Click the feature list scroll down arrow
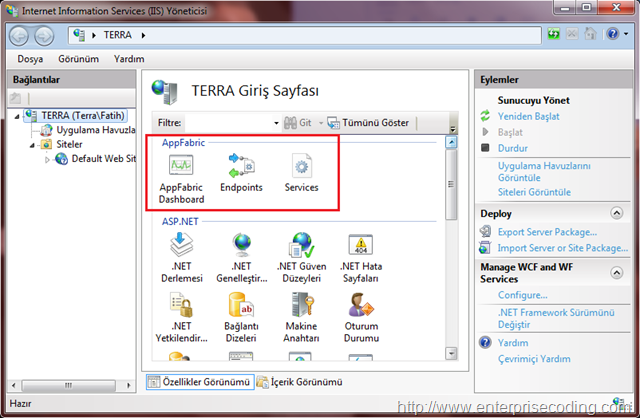The height and width of the screenshot is (418, 640). (x=451, y=353)
